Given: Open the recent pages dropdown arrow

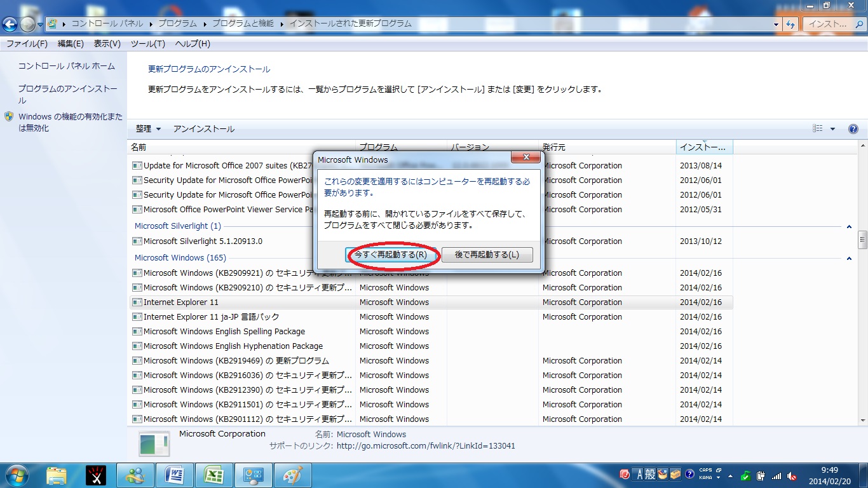Looking at the screenshot, I should click(40, 24).
